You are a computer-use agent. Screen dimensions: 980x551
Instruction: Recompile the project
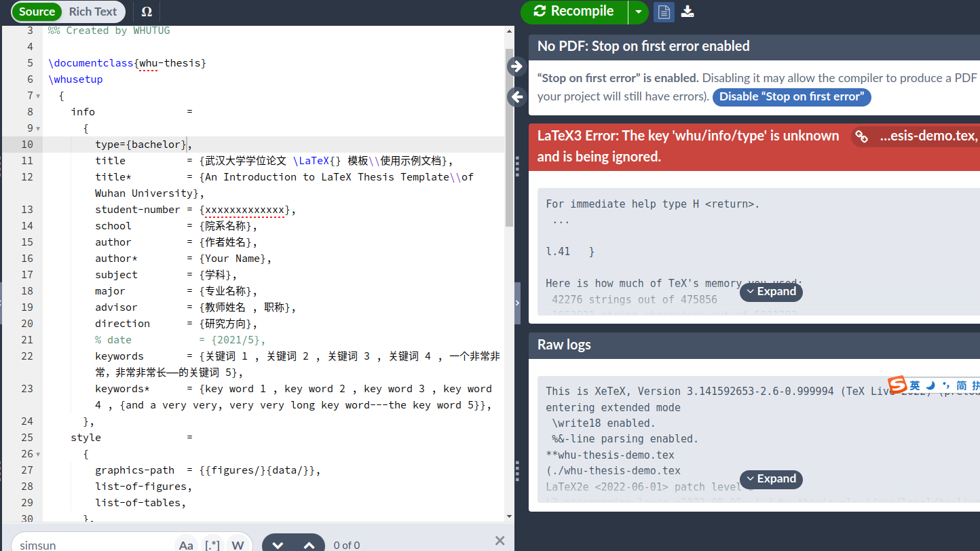[578, 12]
